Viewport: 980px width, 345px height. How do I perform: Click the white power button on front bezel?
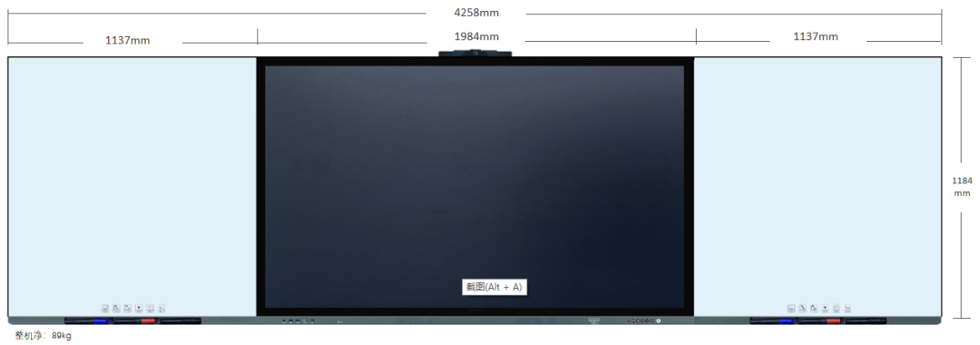[x=658, y=320]
